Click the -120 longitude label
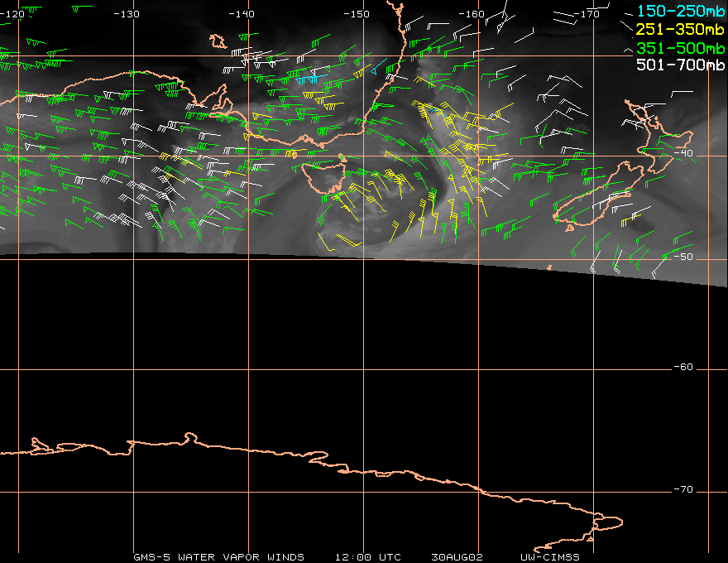728x563 pixels. coord(12,14)
